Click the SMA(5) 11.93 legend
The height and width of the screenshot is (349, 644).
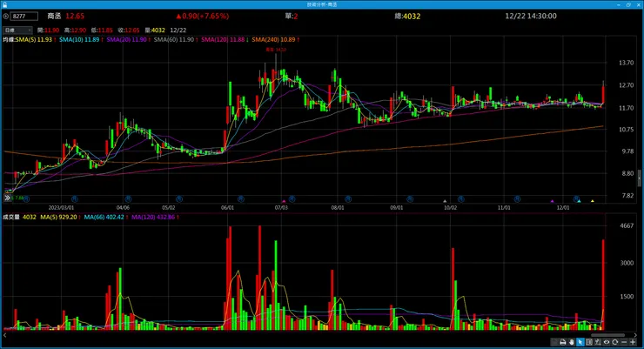(36, 40)
